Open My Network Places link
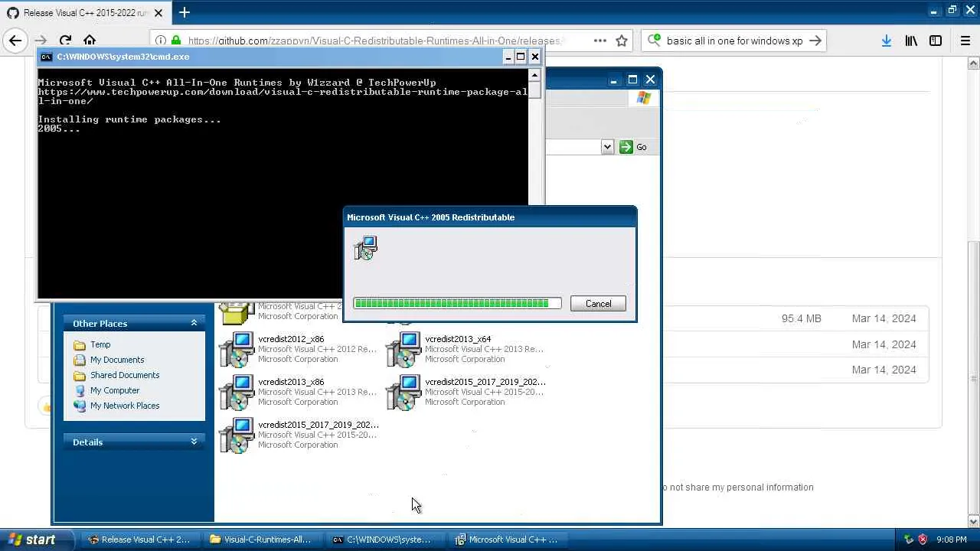The image size is (980, 551). click(125, 406)
